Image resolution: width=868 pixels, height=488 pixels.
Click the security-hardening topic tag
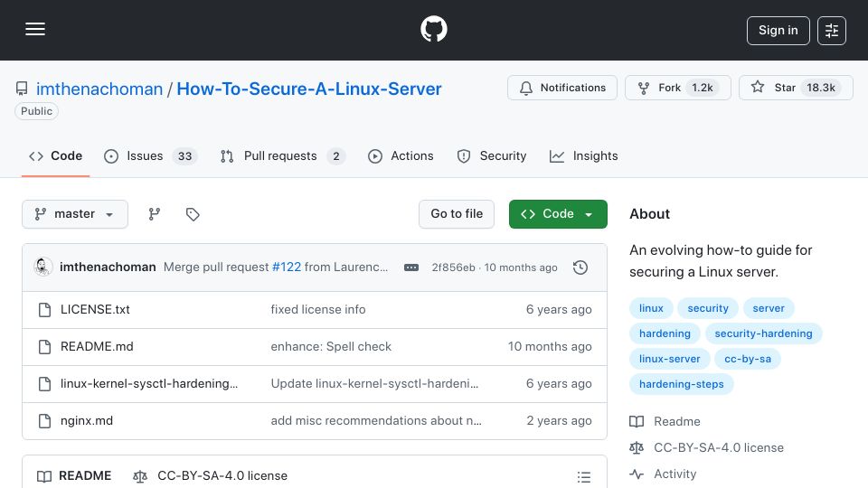click(763, 333)
